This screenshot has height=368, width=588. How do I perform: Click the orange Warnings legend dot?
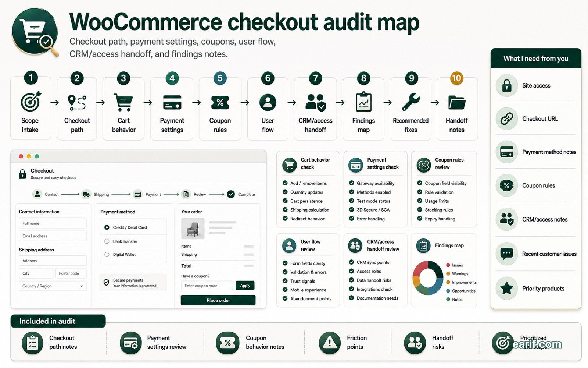tap(448, 274)
